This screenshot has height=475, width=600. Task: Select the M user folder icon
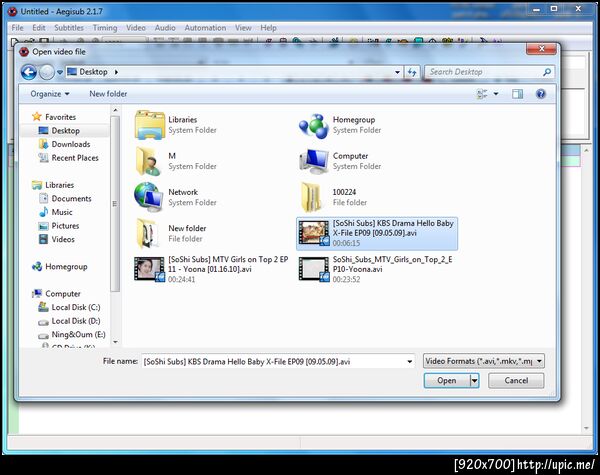[149, 161]
